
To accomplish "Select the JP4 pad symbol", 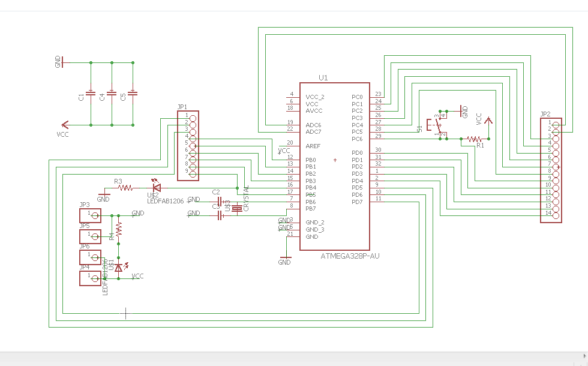I will pos(91,278).
